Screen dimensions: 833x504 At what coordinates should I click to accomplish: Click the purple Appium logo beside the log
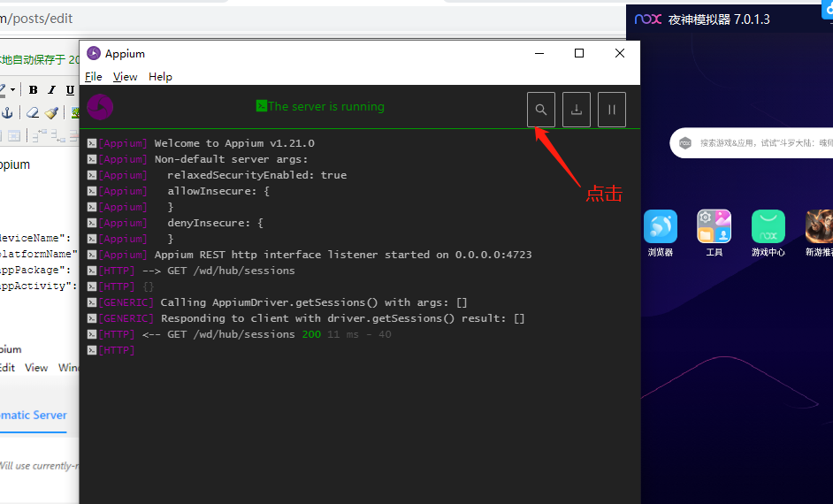pyautogui.click(x=100, y=107)
